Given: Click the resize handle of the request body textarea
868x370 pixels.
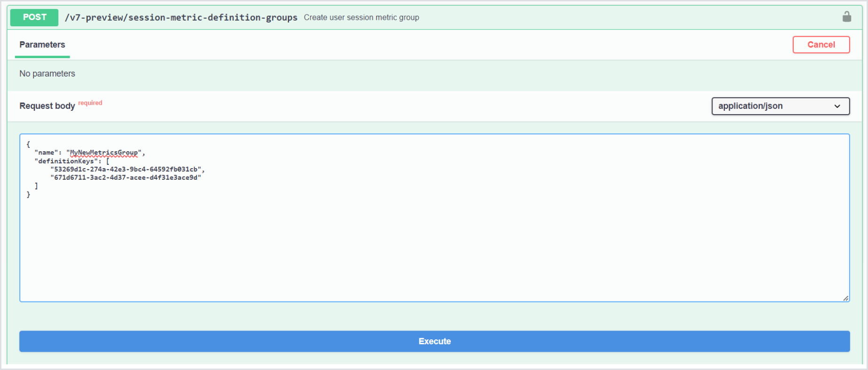Looking at the screenshot, I should [x=845, y=298].
